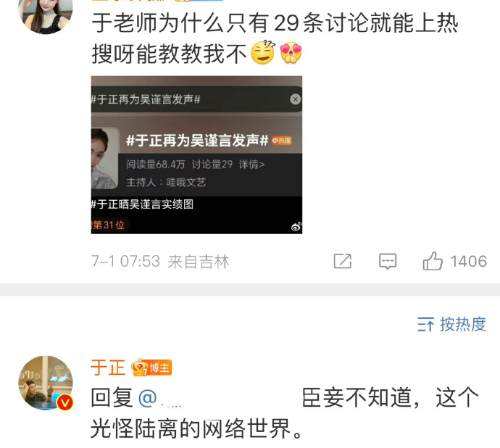The height and width of the screenshot is (448, 500).
Task: Open 于正's profile avatar
Action: click(x=46, y=383)
